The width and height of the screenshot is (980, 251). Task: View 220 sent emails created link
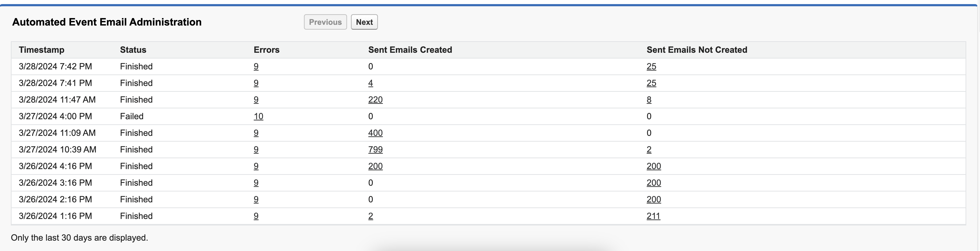375,100
